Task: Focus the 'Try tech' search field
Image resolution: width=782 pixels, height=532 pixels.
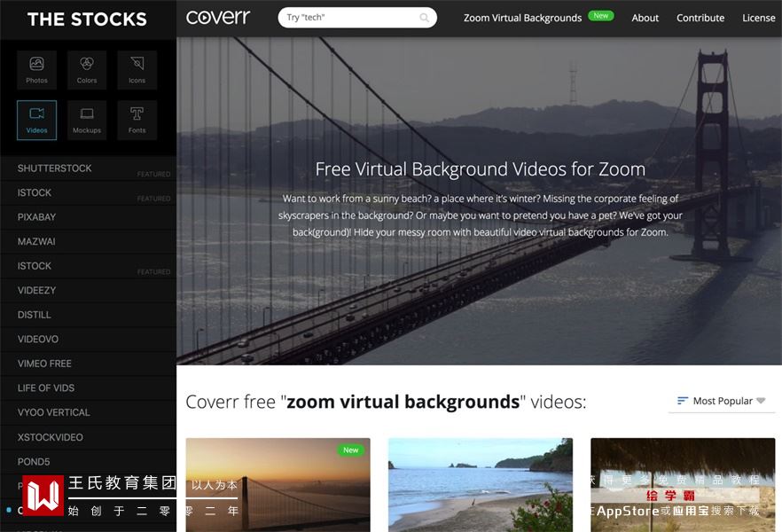Action: click(x=357, y=18)
